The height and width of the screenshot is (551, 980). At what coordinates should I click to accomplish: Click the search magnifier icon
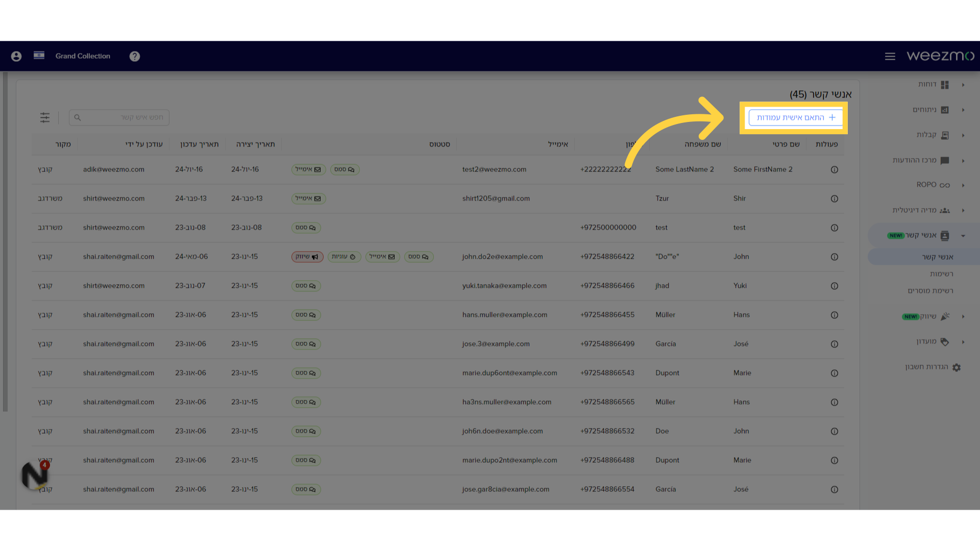tap(78, 117)
